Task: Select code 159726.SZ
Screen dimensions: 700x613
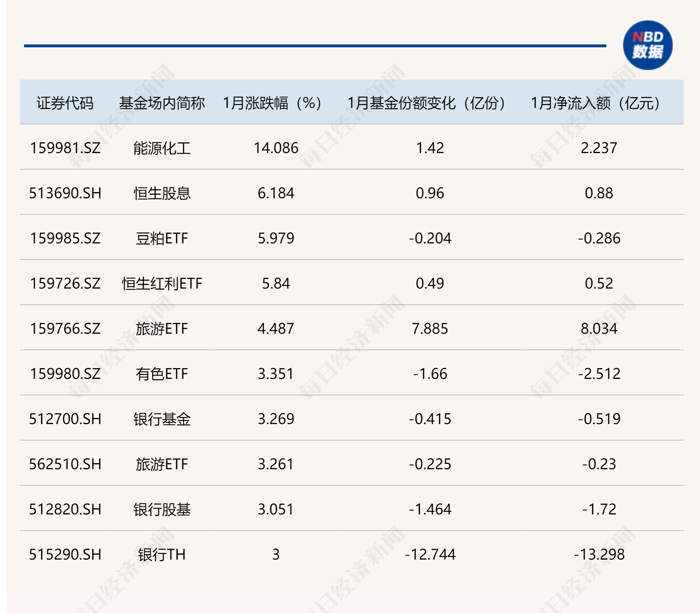Action: pos(65,284)
